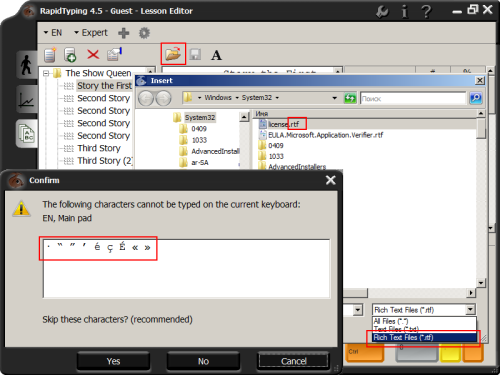Open the Rich Text Files filter combo box

pos(424,310)
